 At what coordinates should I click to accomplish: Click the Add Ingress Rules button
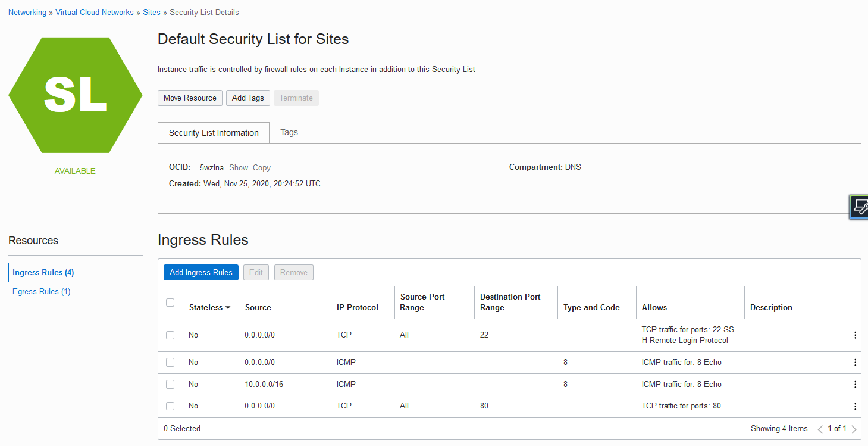(x=201, y=272)
